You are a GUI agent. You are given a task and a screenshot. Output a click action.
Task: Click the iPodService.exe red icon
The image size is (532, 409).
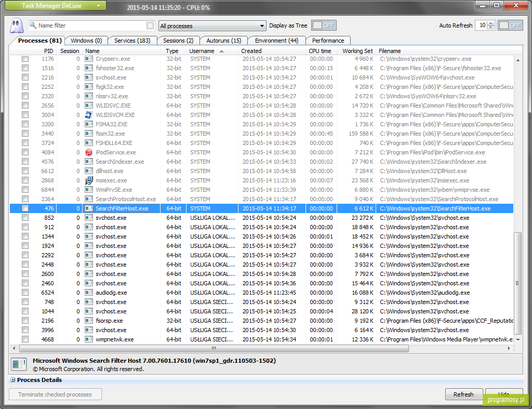coord(89,152)
